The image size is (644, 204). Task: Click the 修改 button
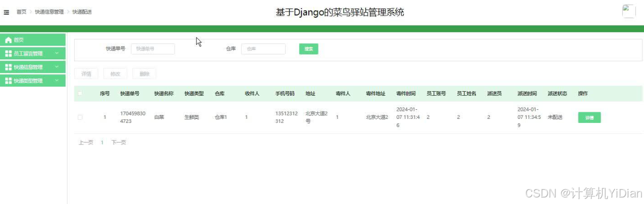[115, 74]
